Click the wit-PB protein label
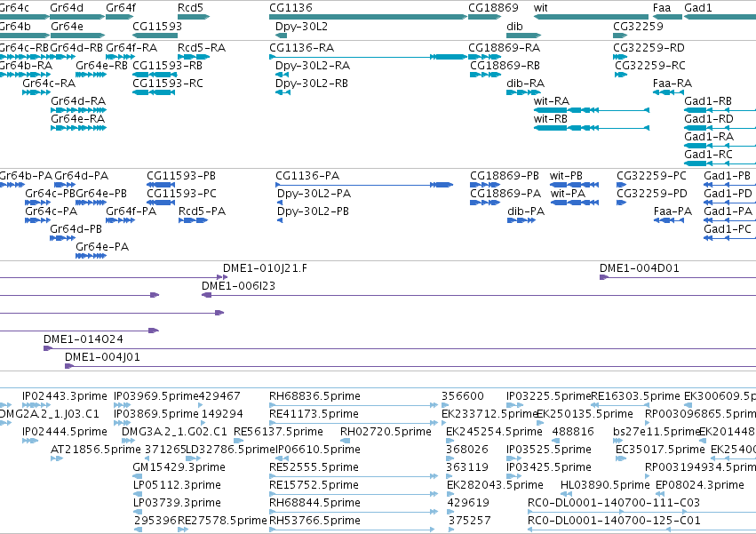756x534 pixels. click(566, 176)
